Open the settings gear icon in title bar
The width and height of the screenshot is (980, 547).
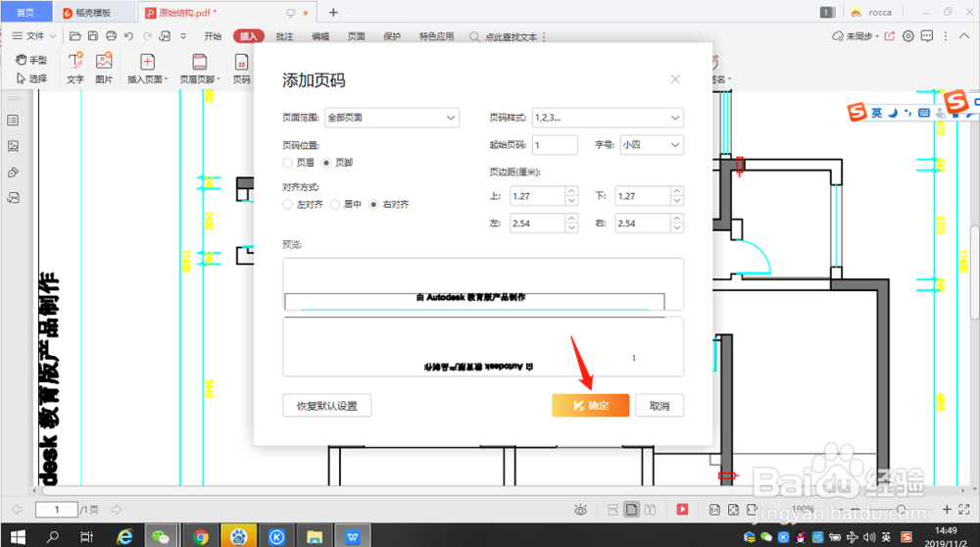point(908,36)
